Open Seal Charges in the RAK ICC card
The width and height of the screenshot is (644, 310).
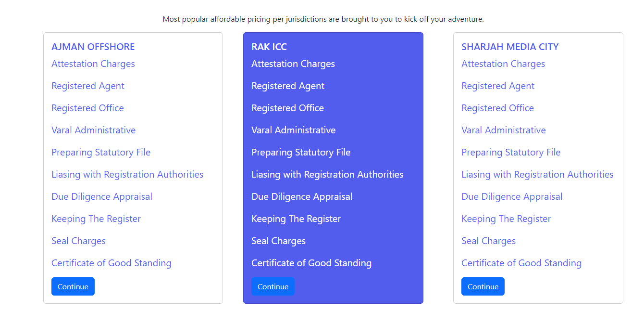[x=278, y=241]
